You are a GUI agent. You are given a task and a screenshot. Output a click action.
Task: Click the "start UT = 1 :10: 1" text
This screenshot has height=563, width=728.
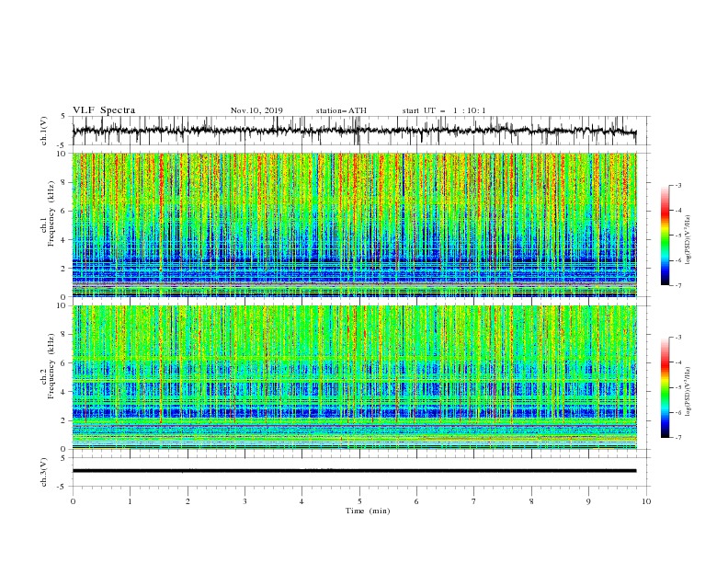[x=444, y=110]
